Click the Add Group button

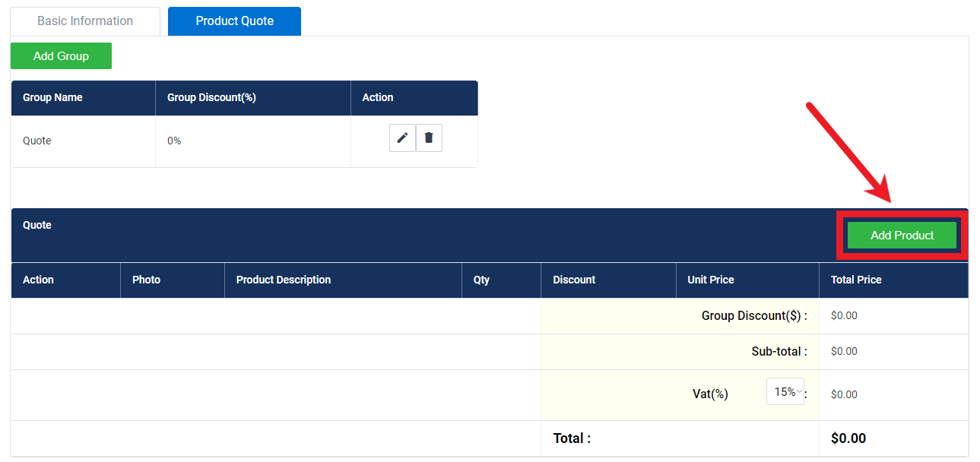[x=61, y=55]
